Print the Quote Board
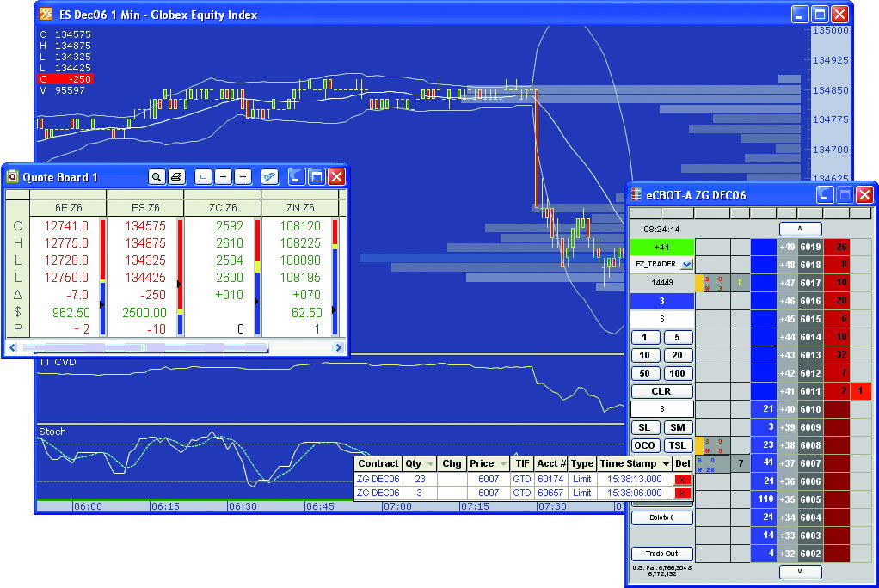This screenshot has height=588, width=879. [x=176, y=177]
